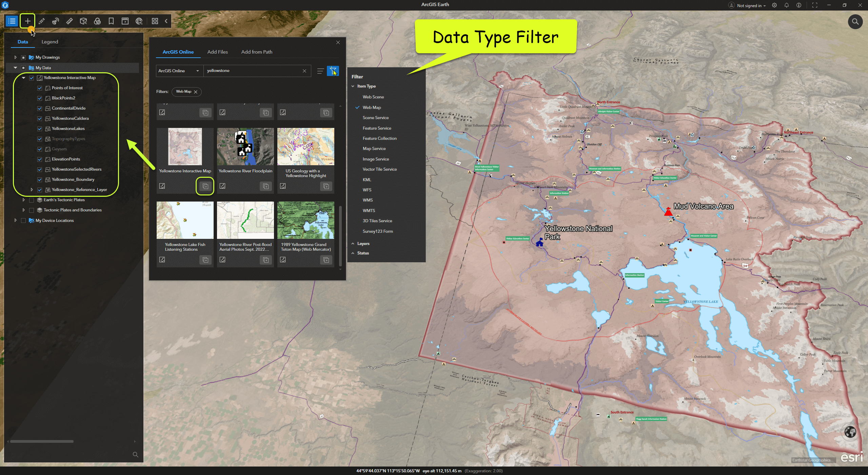This screenshot has width=868, height=475.
Task: Remove the Web Map filter chip
Action: pos(196,92)
